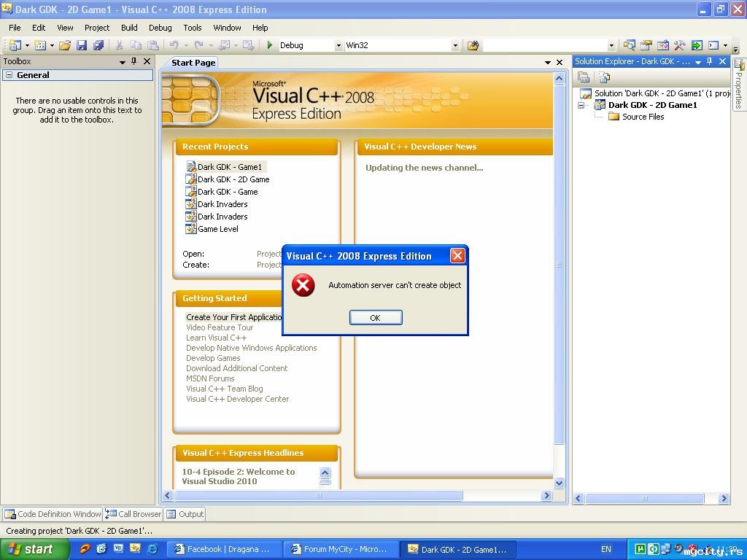Screen dimensions: 747x560
Task: Click the Copy toolbar icon
Action: (136, 45)
